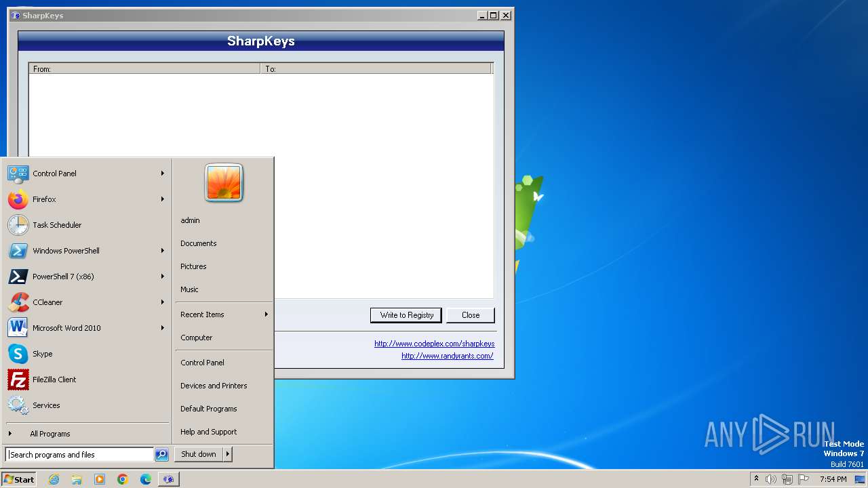
Task: Open Music from Start menu
Action: click(x=224, y=289)
